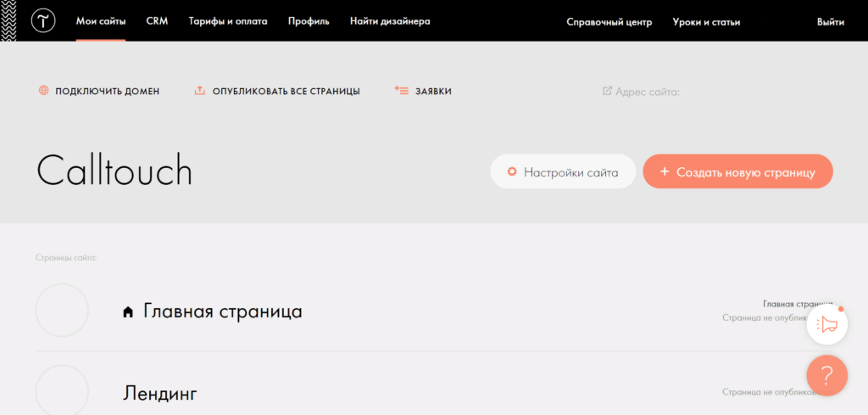868x415 pixels.
Task: Click the list icon next to Заявки
Action: pyautogui.click(x=402, y=91)
